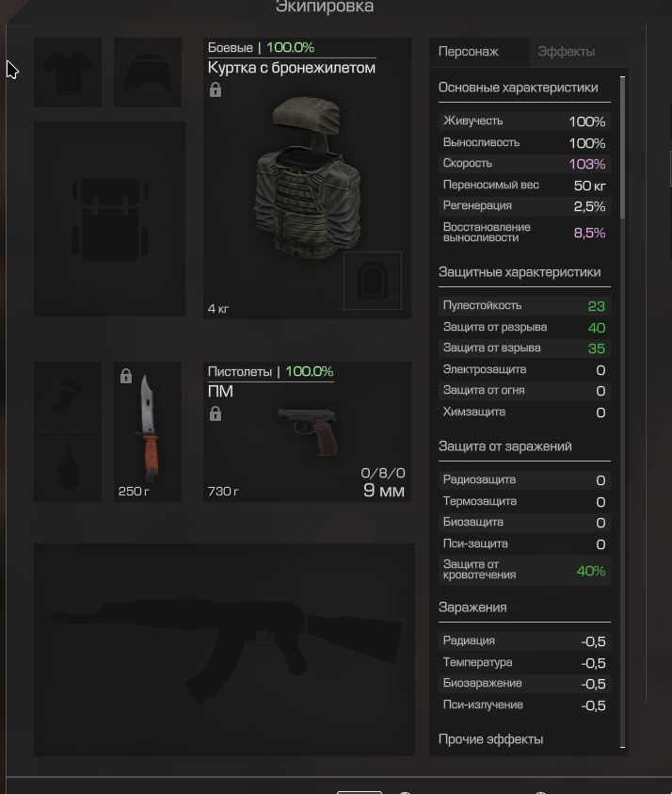Click the character stats panel scrollbar
Screen dimensions: 672x794
(x=622, y=147)
